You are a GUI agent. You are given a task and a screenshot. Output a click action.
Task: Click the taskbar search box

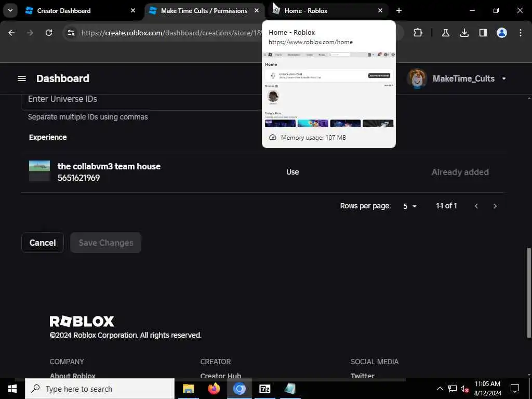tap(100, 389)
